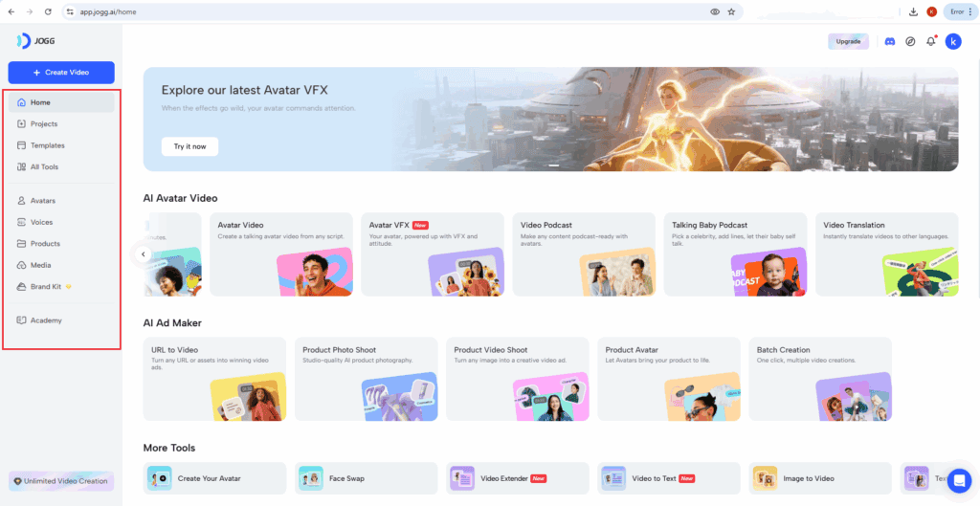Image resolution: width=980 pixels, height=506 pixels.
Task: Click the Upgrade button
Action: click(848, 41)
